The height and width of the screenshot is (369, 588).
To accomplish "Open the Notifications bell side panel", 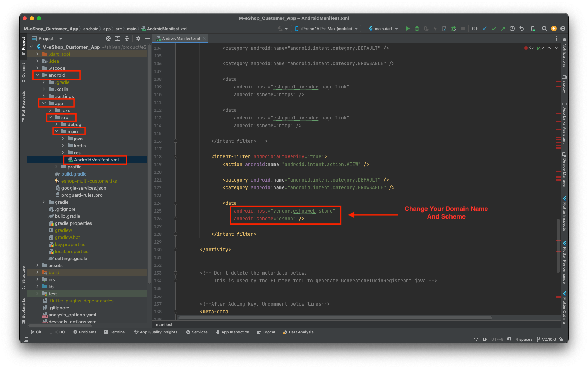I will (564, 53).
